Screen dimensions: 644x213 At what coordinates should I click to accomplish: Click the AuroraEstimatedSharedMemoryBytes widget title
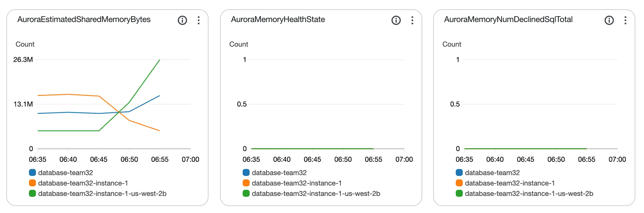coord(84,19)
